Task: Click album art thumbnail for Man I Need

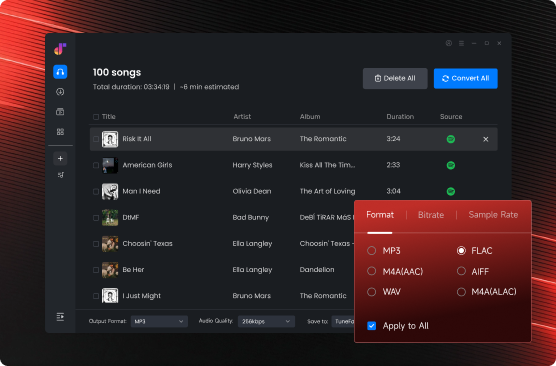Action: coord(110,192)
